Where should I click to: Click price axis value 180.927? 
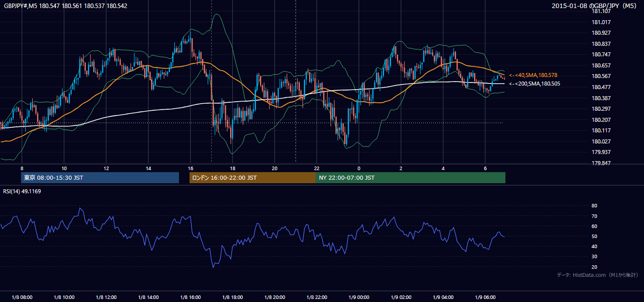[x=601, y=33]
